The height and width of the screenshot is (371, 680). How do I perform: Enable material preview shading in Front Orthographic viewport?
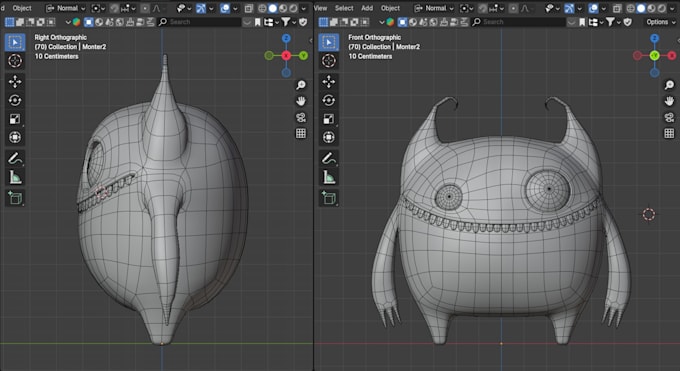(x=651, y=9)
